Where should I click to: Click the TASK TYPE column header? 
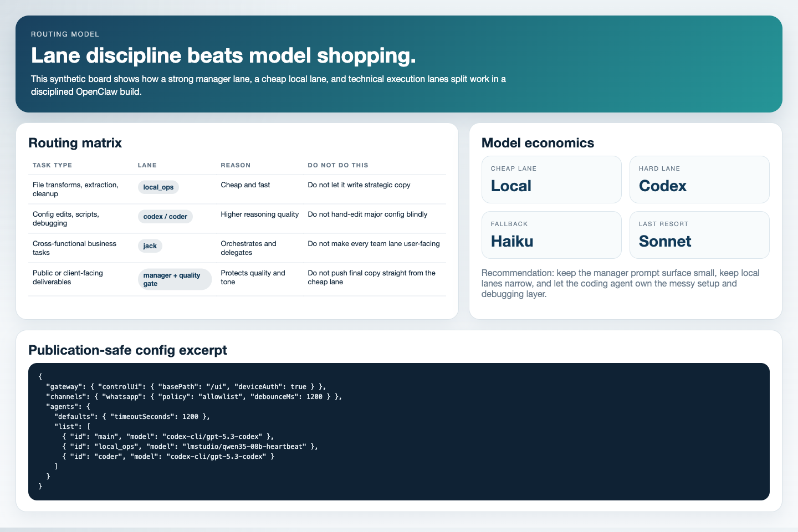click(52, 165)
